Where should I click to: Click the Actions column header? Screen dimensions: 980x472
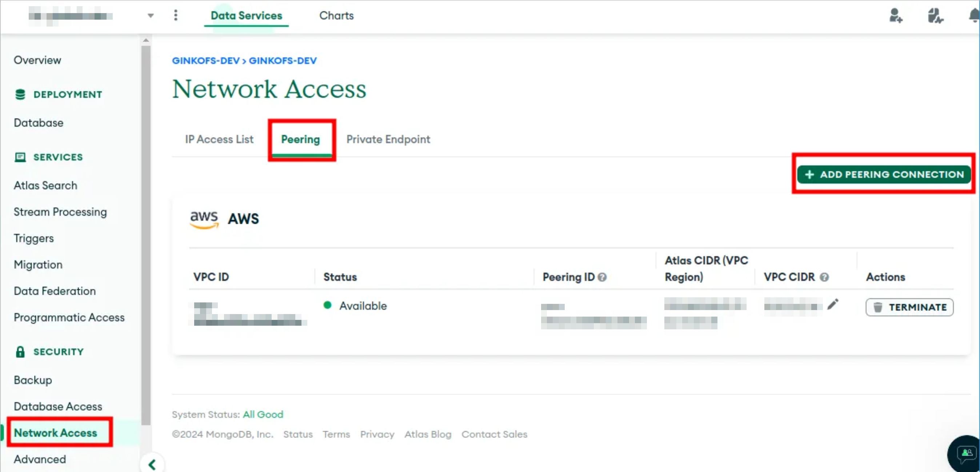coord(885,277)
